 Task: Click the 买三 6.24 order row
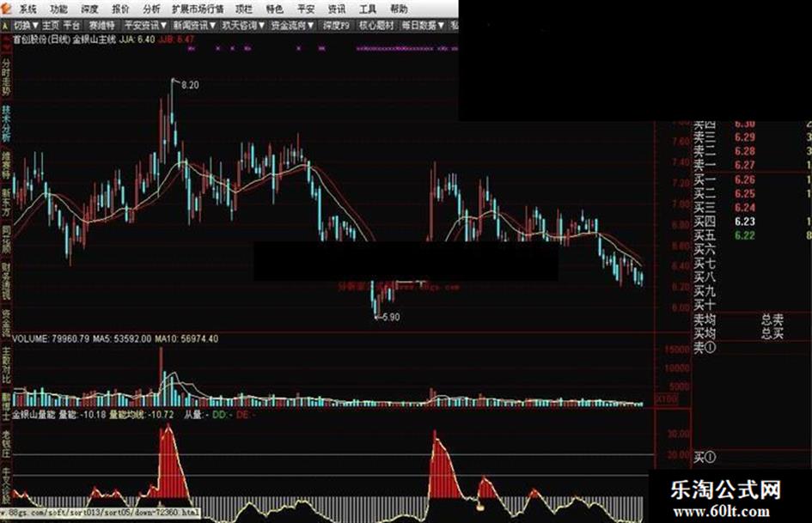752,208
